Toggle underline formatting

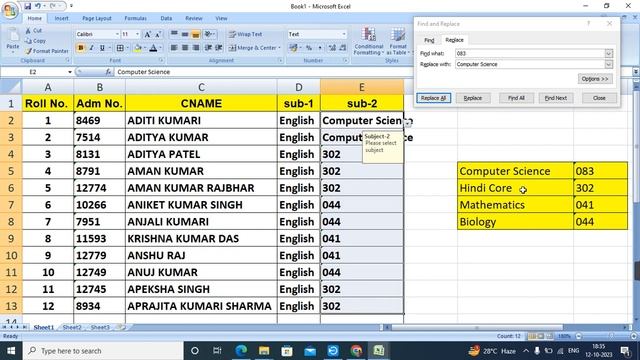(x=102, y=48)
